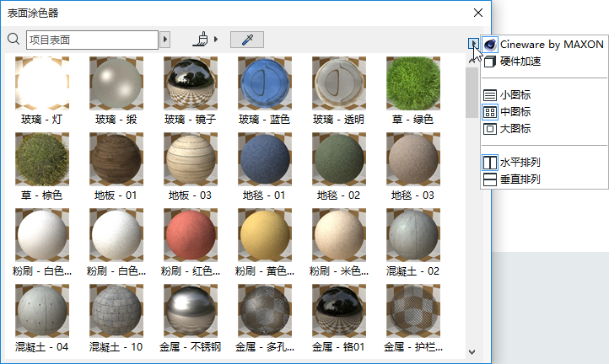Click the 项目表面 search field
Viewport: 609px width, 364px height.
[93, 40]
